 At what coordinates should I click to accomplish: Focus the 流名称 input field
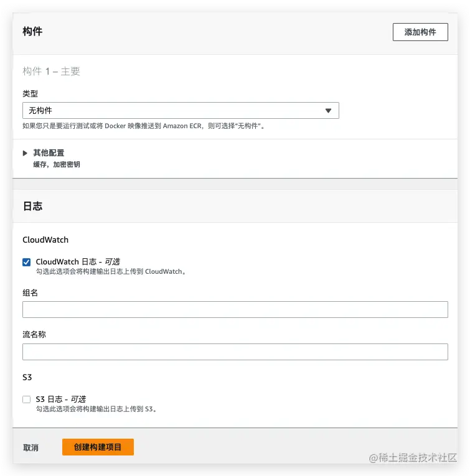235,352
